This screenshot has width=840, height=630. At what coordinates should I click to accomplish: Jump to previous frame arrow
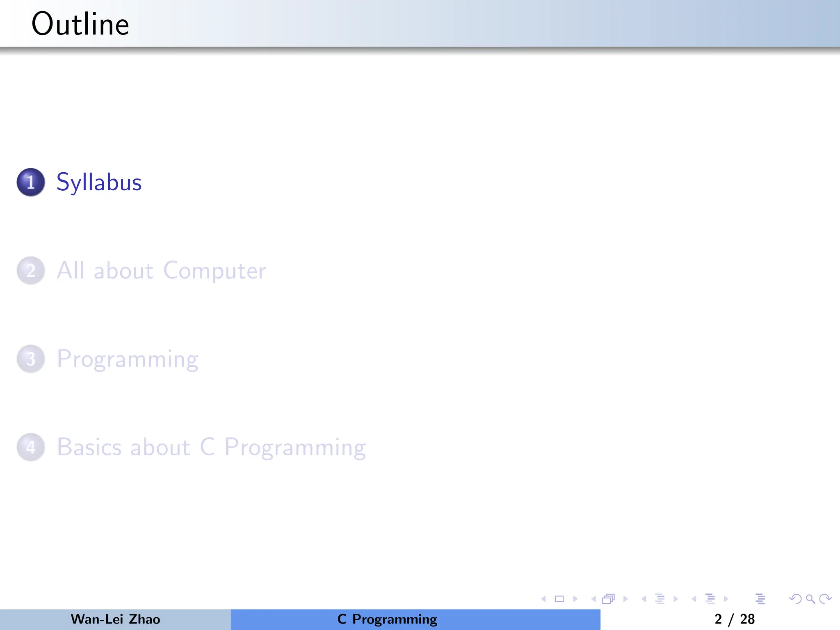coord(593,599)
